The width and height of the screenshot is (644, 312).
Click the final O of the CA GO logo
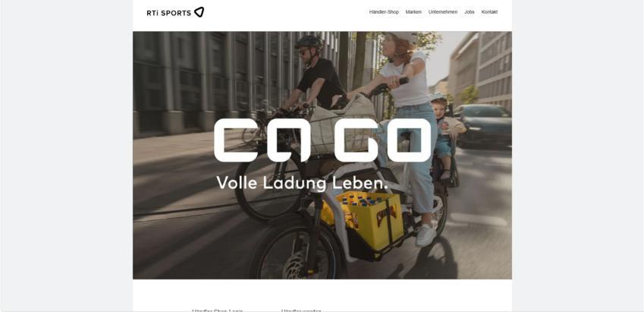point(409,140)
